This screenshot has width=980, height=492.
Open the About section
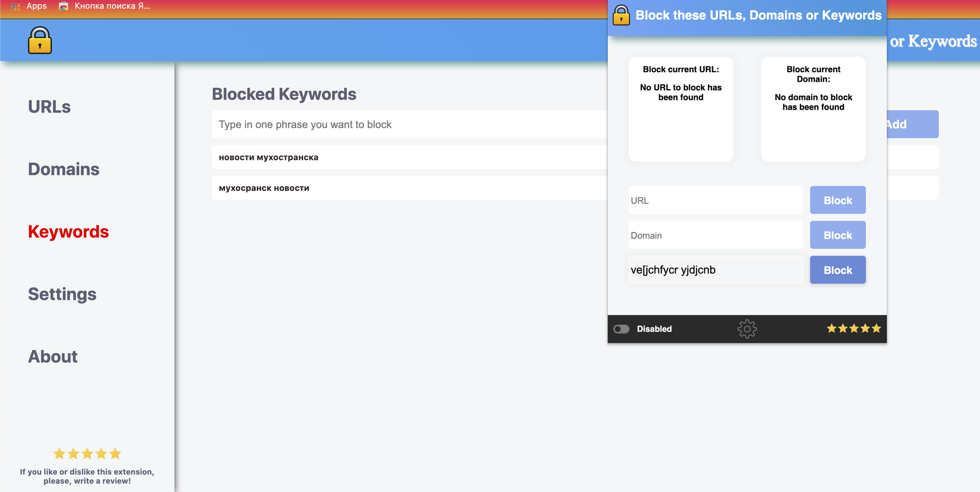(53, 357)
